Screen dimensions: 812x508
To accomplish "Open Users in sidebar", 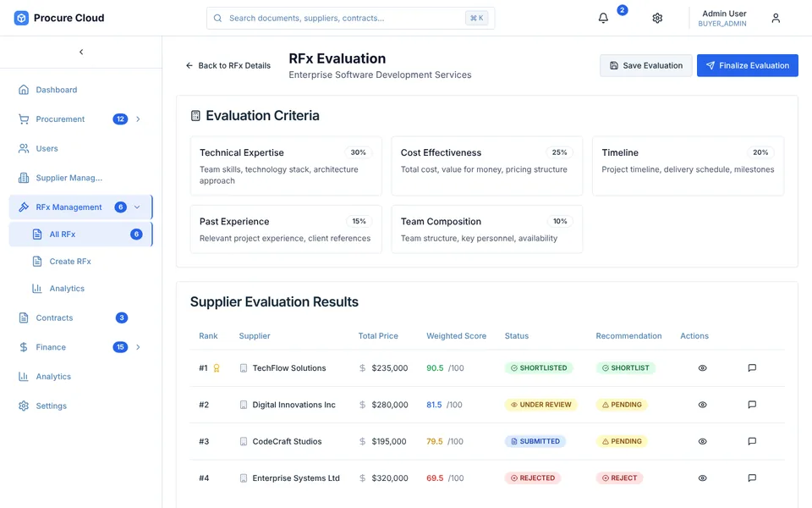I will coord(81,149).
